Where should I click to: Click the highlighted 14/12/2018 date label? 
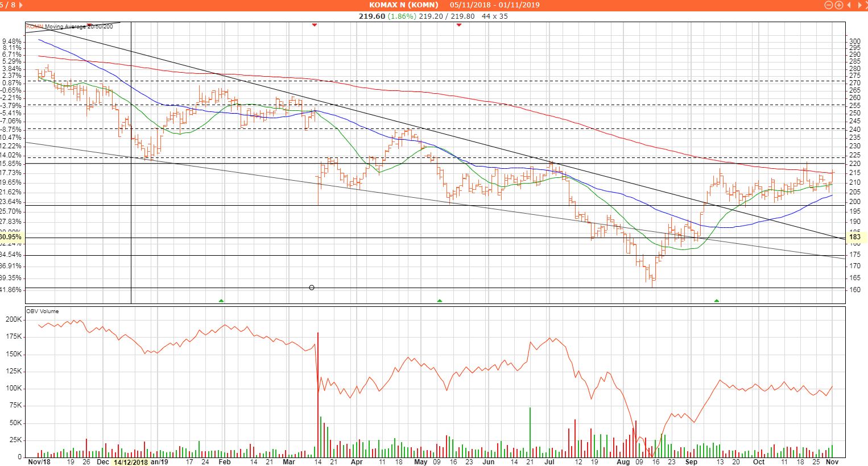click(x=130, y=462)
